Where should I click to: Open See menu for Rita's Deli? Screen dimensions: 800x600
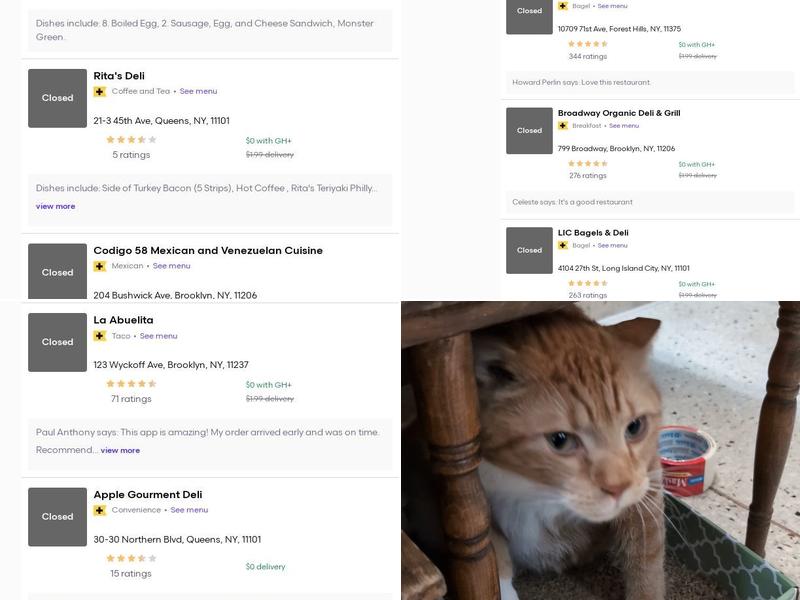coord(198,91)
